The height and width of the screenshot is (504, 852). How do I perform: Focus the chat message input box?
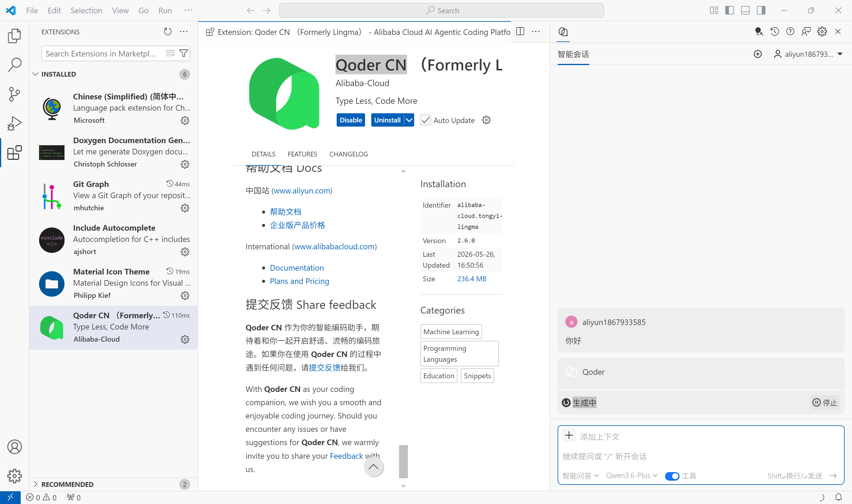(701, 456)
